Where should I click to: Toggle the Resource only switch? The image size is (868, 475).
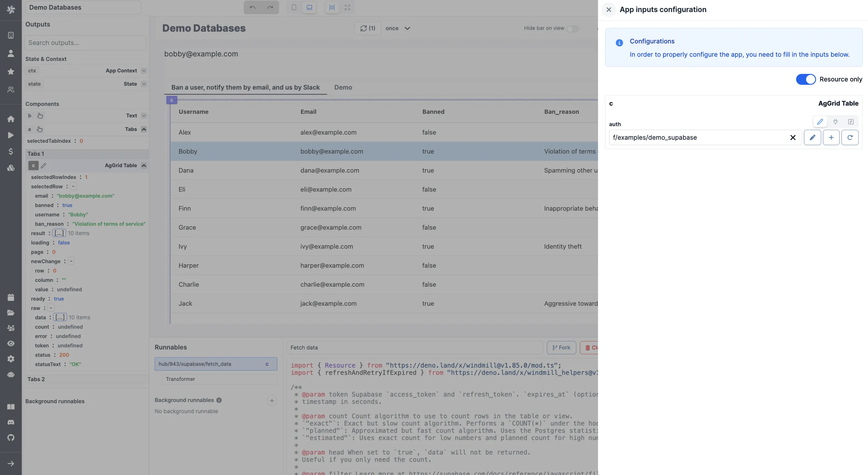tap(806, 79)
